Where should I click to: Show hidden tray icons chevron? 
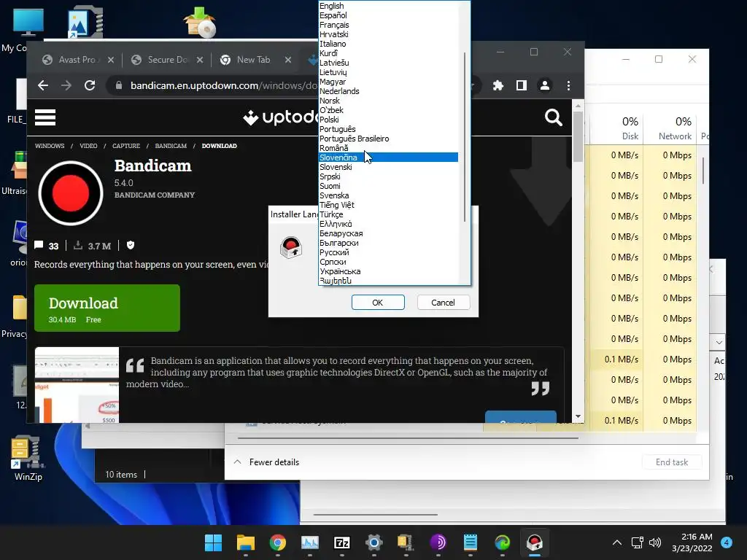coord(617,542)
